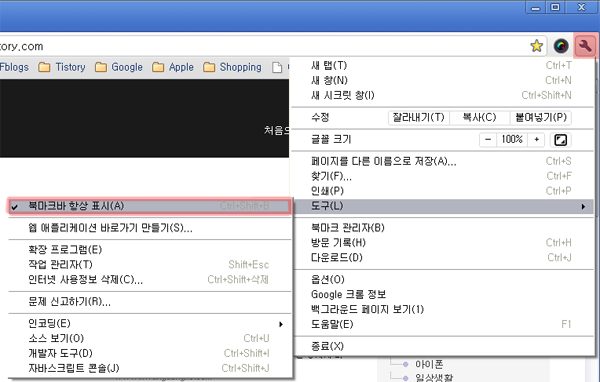Open 자바스크립트 콘솔(J)
The width and height of the screenshot is (600, 382).
tap(150, 368)
